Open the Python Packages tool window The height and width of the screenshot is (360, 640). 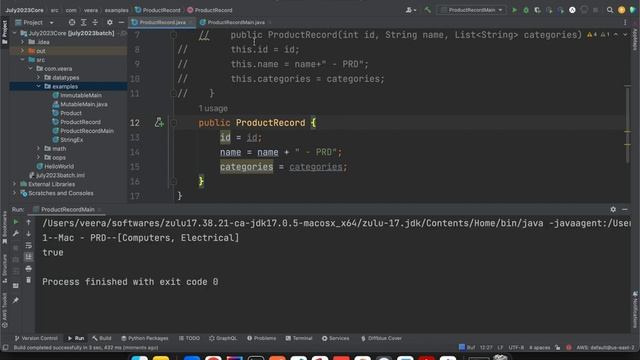(145, 338)
